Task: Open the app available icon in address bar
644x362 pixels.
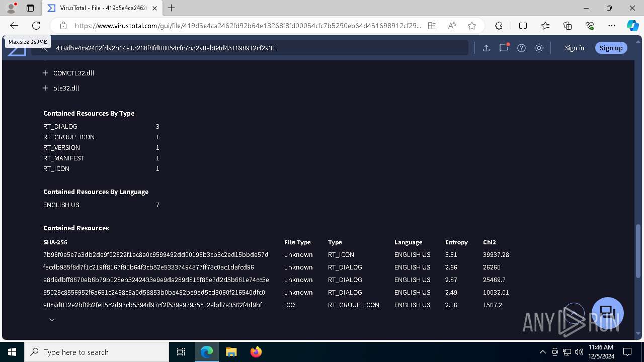Action: (x=432, y=26)
